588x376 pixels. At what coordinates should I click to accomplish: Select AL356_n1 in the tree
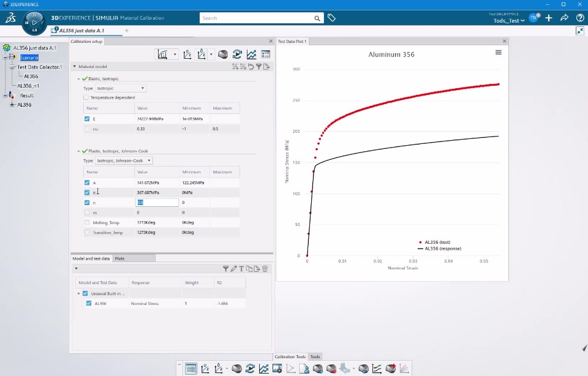click(x=28, y=86)
